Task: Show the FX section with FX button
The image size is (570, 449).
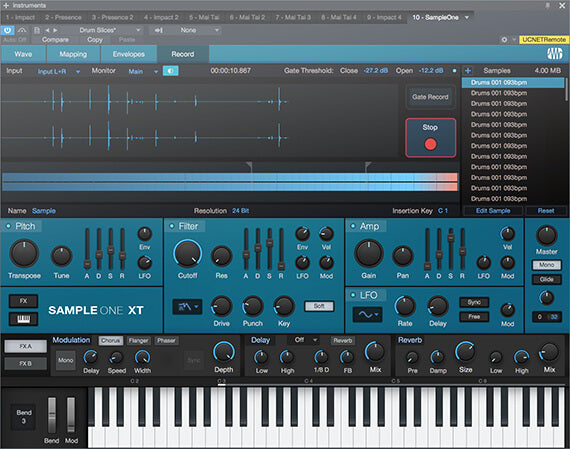Action: (x=23, y=301)
